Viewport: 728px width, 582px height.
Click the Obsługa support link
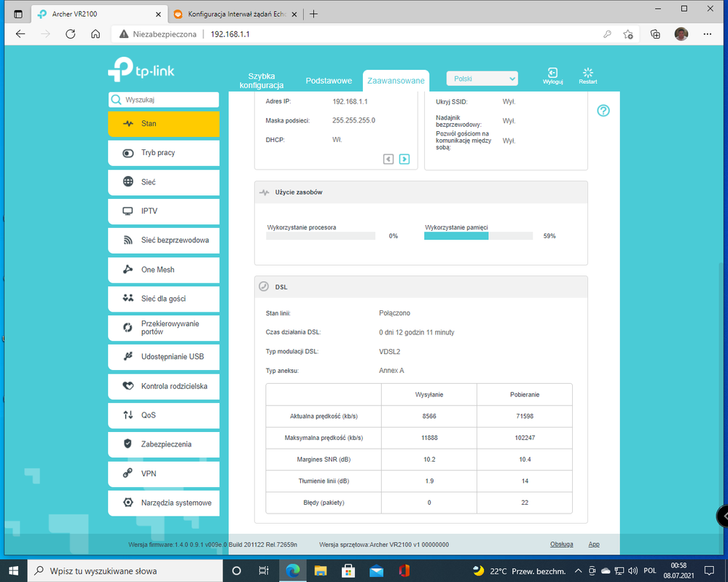561,544
